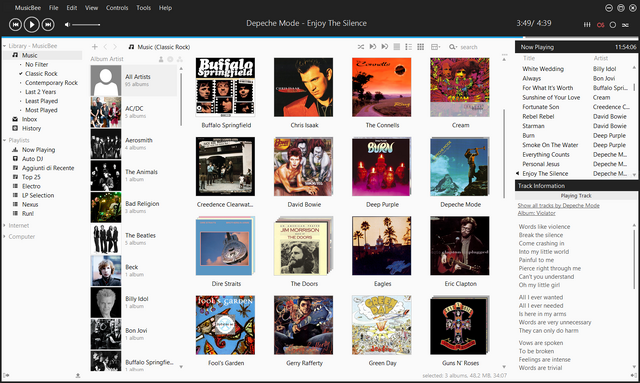Open the Tools menu
Viewport: 640px width, 383px height.
[143, 8]
